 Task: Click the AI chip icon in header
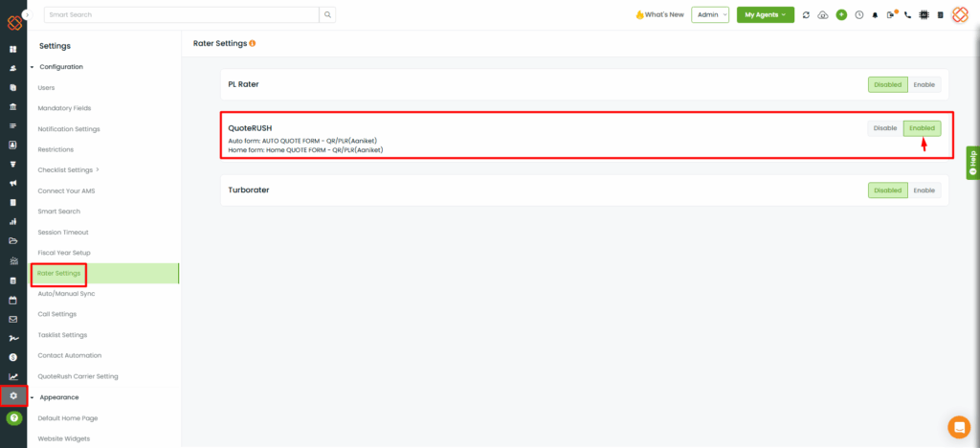pyautogui.click(x=924, y=15)
